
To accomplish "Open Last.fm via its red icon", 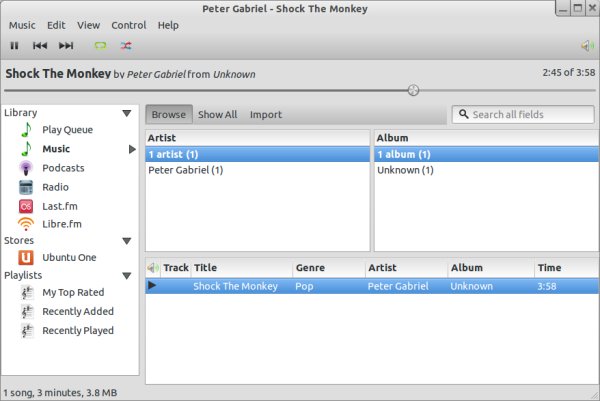I will 26,207.
